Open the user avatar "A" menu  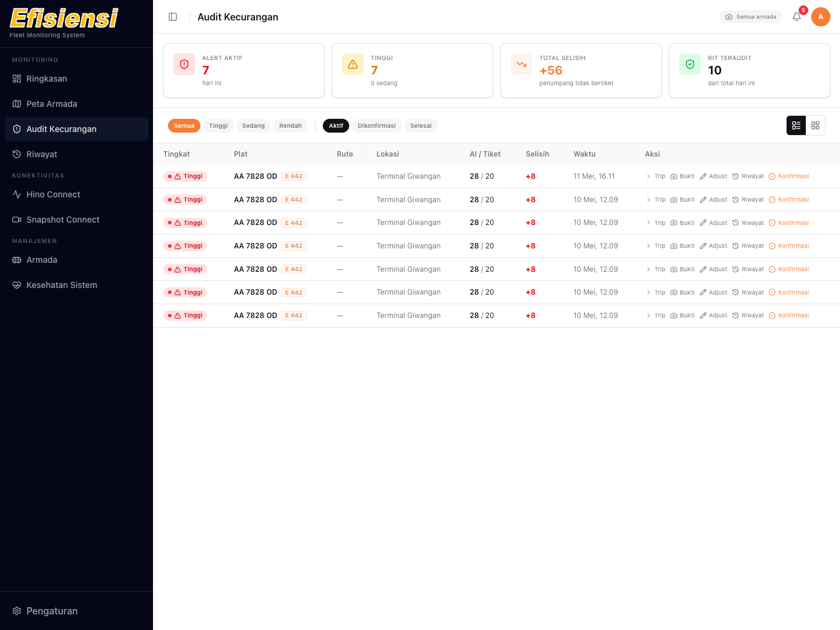point(821,17)
